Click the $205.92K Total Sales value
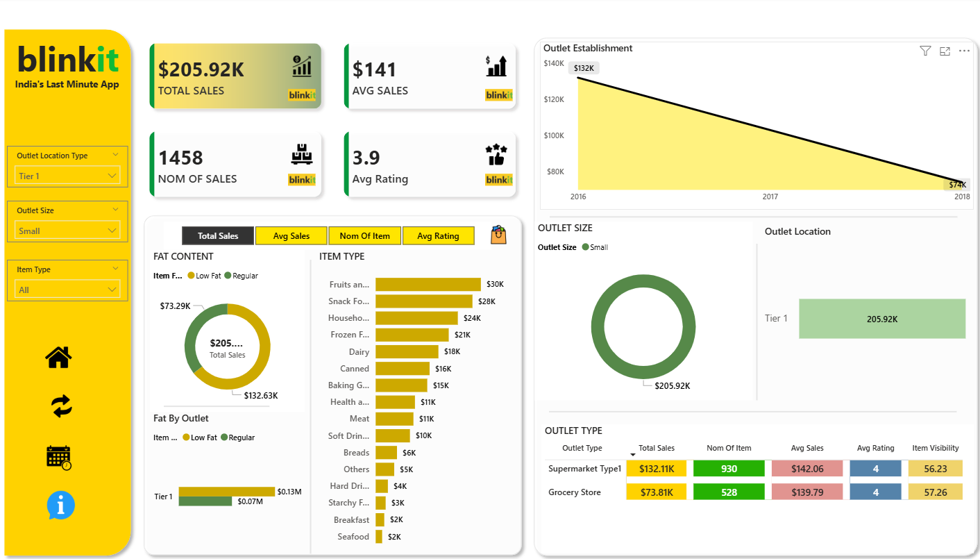Screen dimensions: 980x559 201,69
